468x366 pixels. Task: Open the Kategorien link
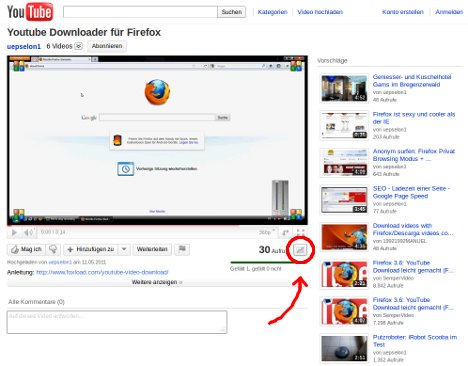pyautogui.click(x=272, y=12)
